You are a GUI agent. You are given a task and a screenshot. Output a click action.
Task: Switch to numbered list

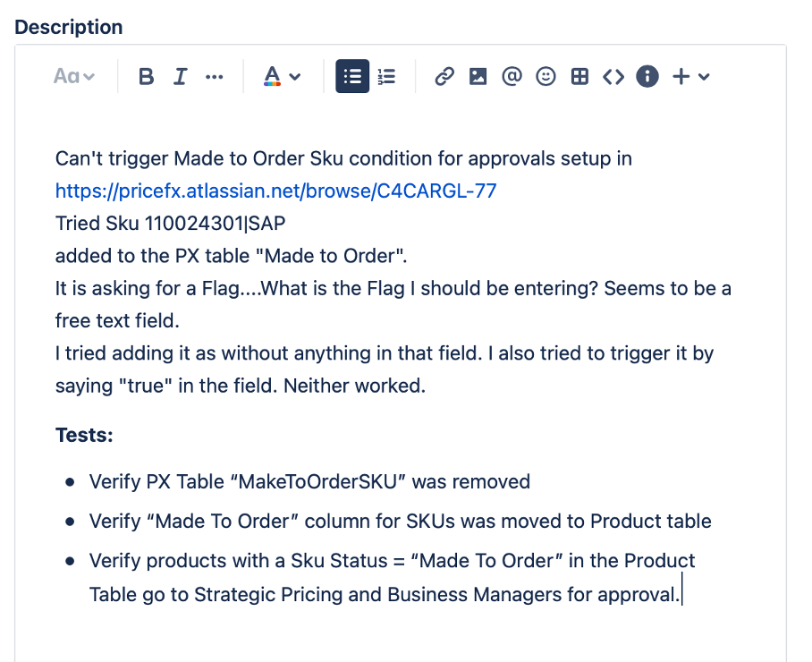386,77
